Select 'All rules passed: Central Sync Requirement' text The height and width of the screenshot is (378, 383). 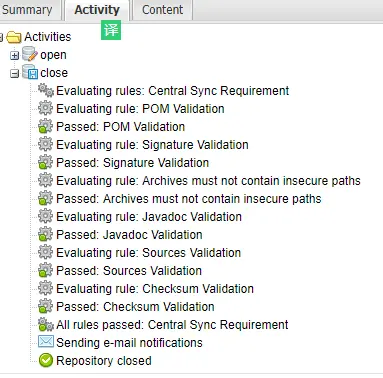coord(172,325)
